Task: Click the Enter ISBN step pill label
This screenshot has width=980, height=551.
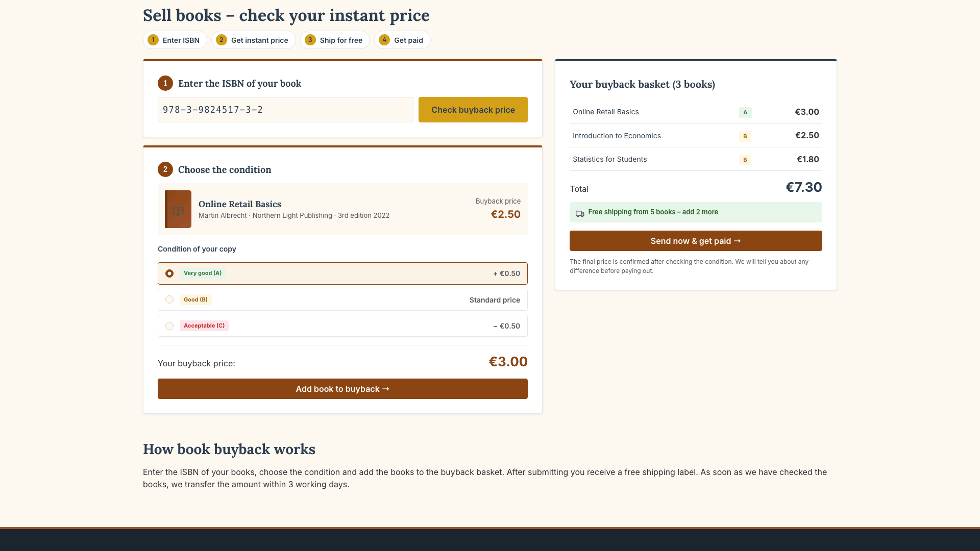Action: click(x=181, y=40)
